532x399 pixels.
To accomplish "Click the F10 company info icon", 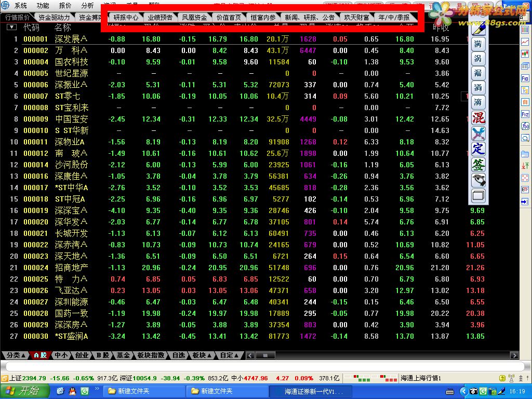I will tap(525, 78).
